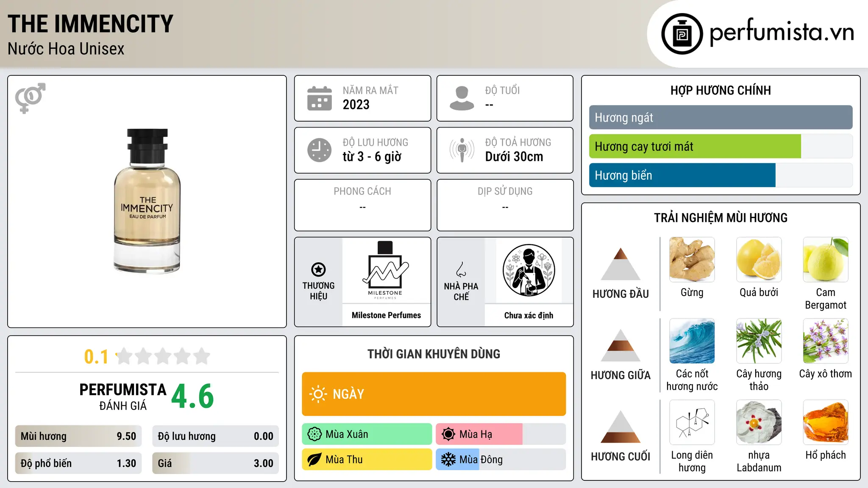The height and width of the screenshot is (488, 868).
Task: Click the Phong cách card
Action: pyautogui.click(x=362, y=205)
